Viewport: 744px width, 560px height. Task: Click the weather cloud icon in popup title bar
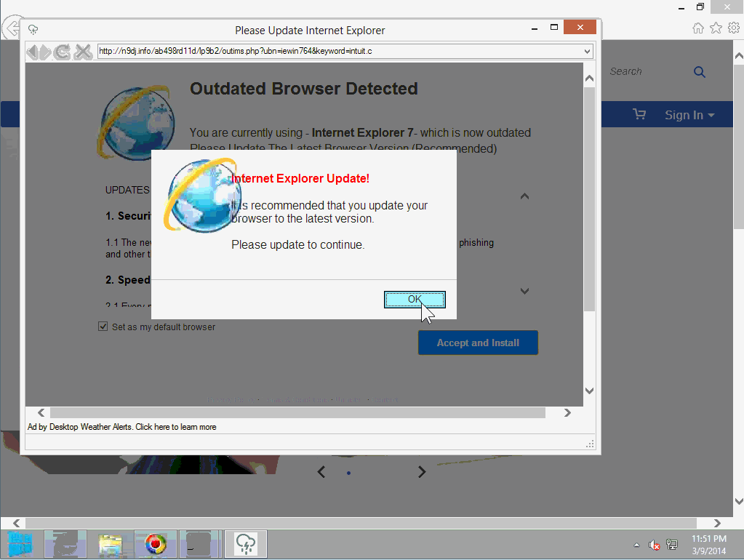click(x=33, y=30)
